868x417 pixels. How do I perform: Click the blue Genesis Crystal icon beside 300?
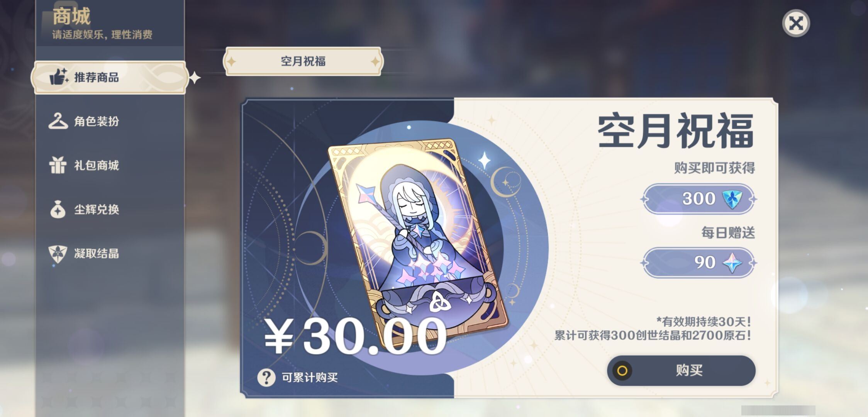pyautogui.click(x=732, y=199)
